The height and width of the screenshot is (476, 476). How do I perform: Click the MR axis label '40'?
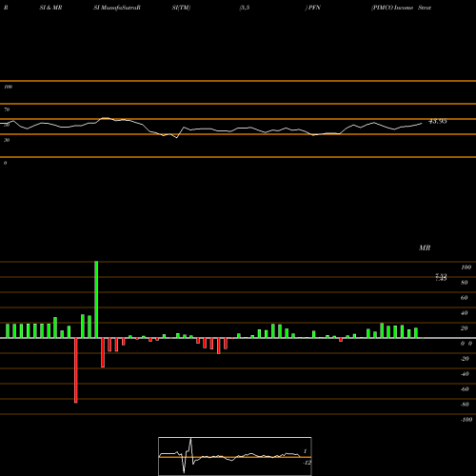[465, 313]
